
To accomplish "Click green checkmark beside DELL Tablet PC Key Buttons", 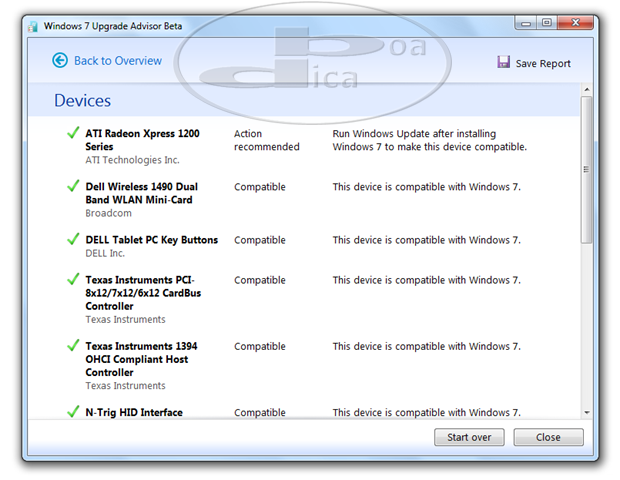I will coord(72,240).
